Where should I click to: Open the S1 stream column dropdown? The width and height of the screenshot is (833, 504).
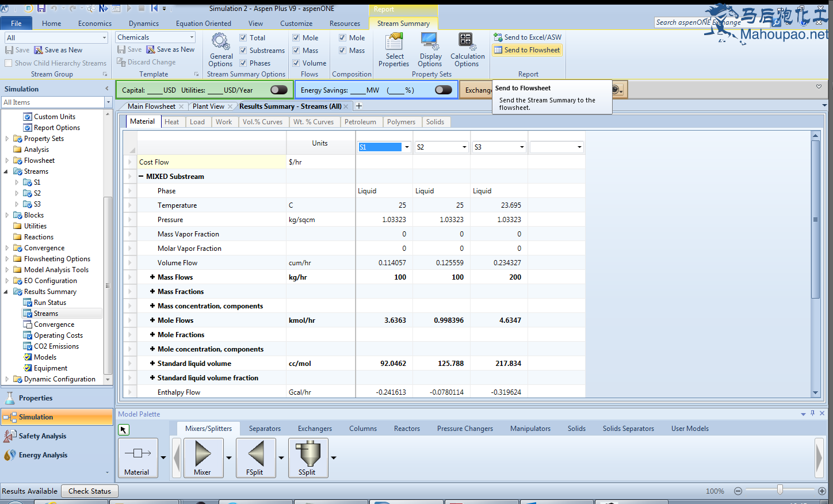pyautogui.click(x=407, y=147)
